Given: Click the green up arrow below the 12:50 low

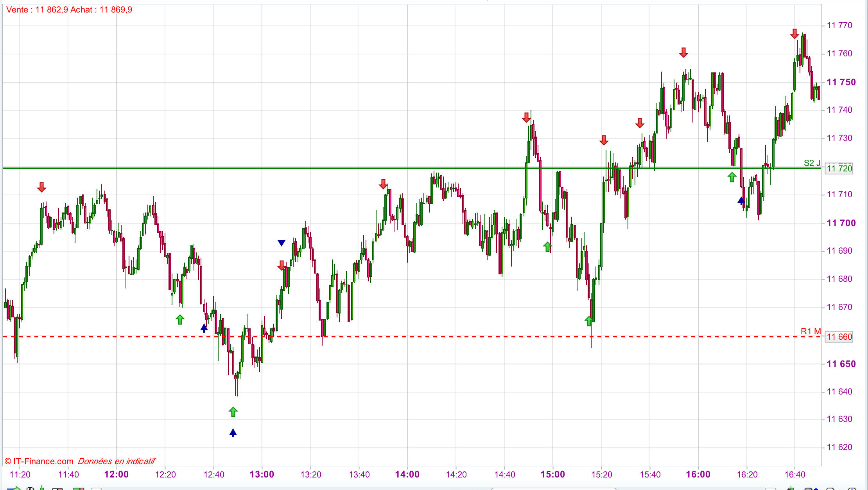Looking at the screenshot, I should [x=233, y=412].
